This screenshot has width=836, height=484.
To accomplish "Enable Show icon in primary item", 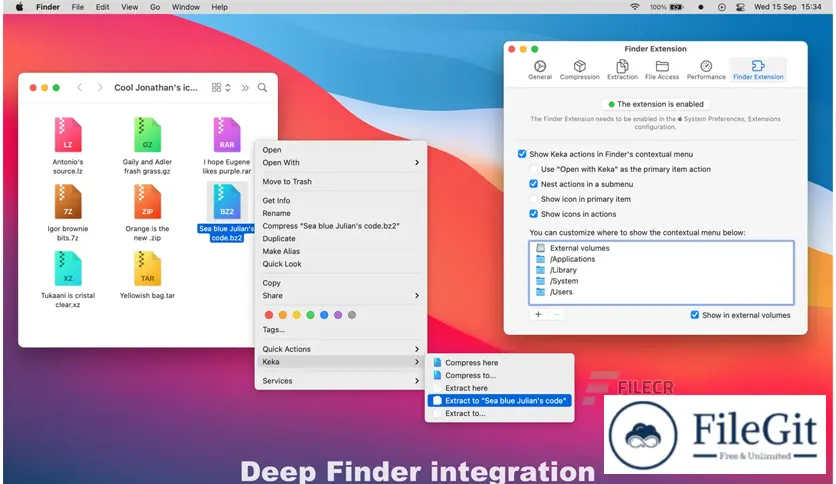I will [x=533, y=199].
